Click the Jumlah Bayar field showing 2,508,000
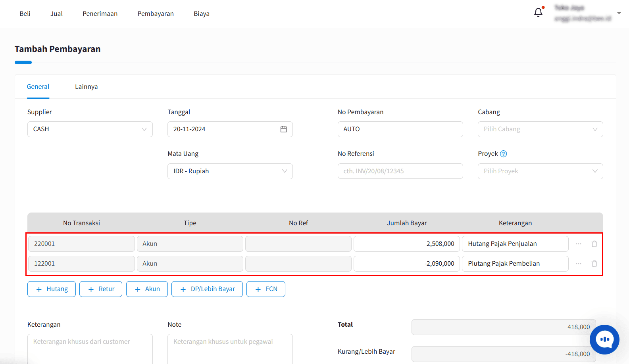The height and width of the screenshot is (364, 629). [407, 244]
